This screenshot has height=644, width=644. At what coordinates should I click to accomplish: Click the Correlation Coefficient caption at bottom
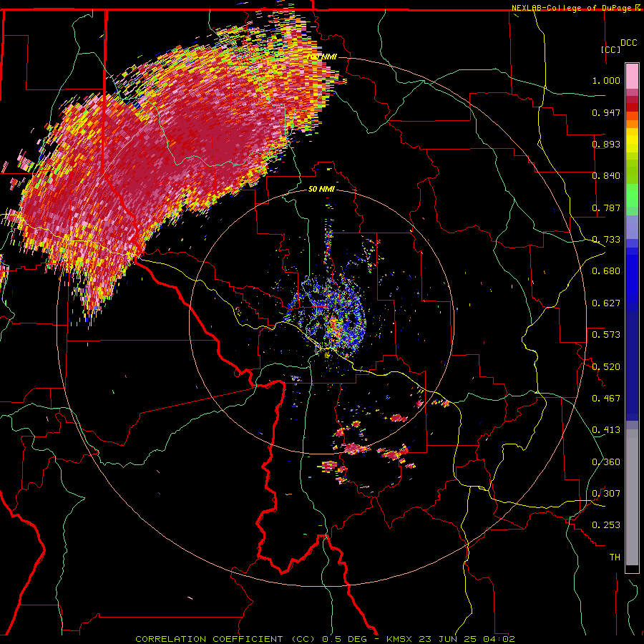coord(326,639)
